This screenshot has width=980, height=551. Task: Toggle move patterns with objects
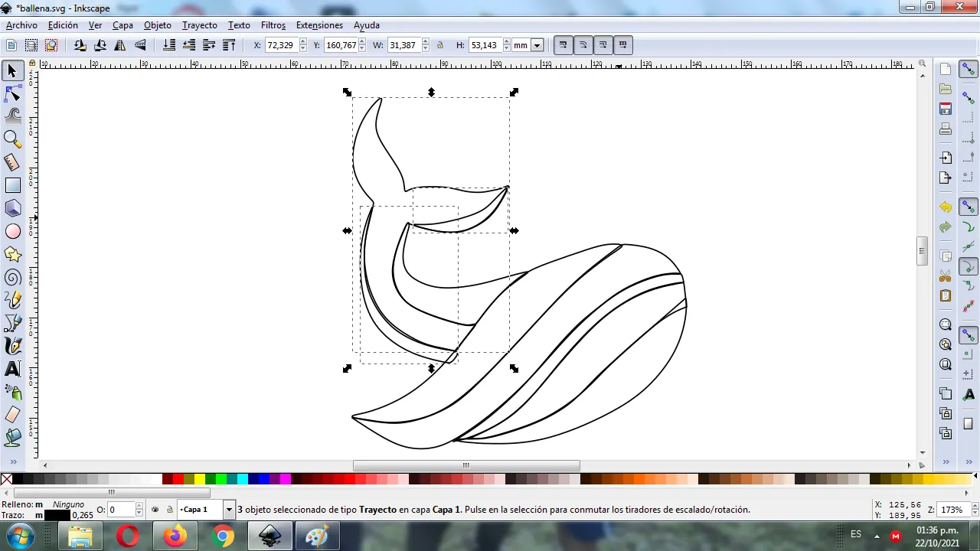click(622, 45)
